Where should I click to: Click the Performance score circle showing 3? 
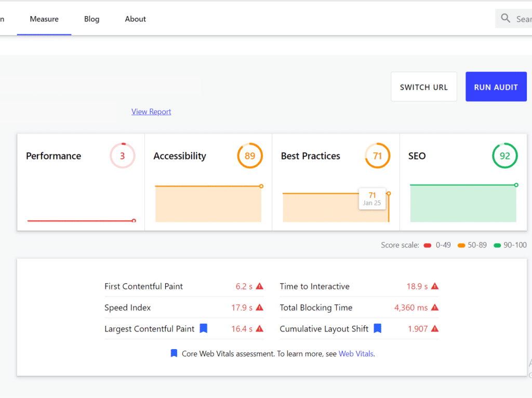tap(123, 156)
